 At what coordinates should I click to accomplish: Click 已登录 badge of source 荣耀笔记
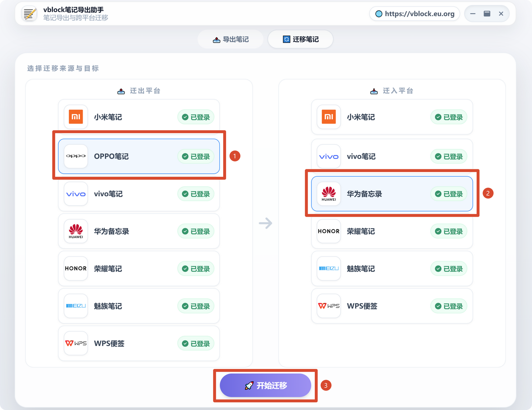tap(196, 269)
